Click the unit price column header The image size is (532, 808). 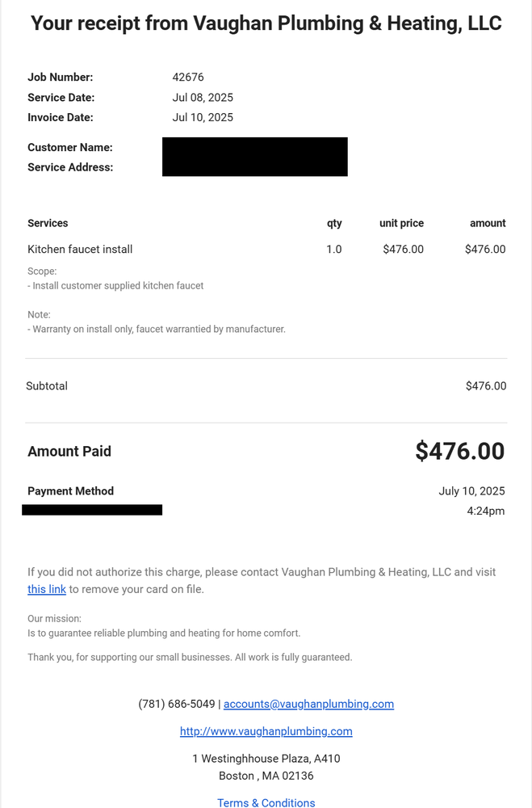(x=401, y=223)
